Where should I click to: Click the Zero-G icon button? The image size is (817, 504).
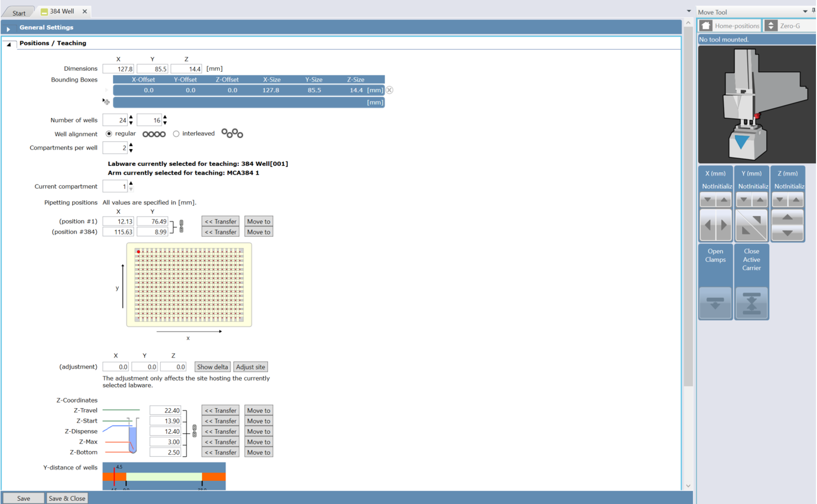(771, 26)
